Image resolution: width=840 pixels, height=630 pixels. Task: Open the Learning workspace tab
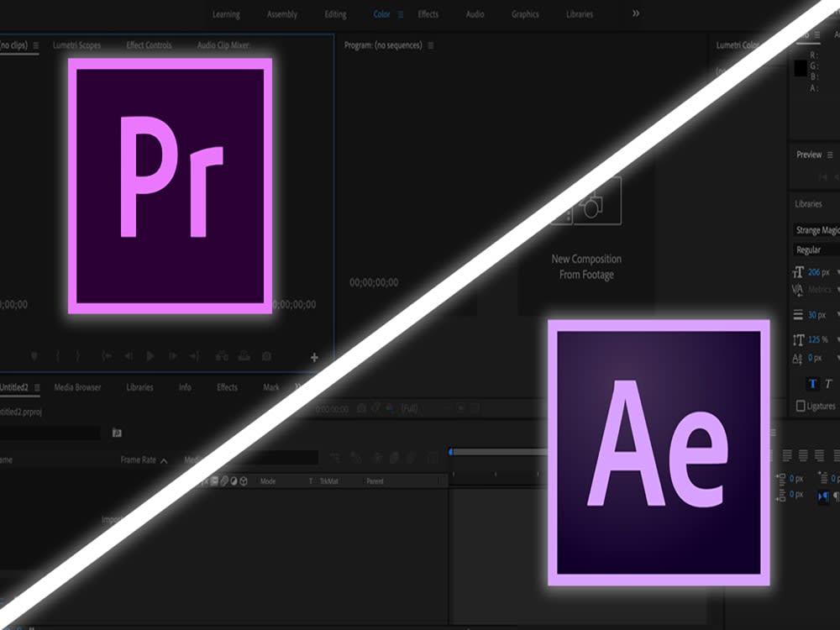tap(226, 14)
